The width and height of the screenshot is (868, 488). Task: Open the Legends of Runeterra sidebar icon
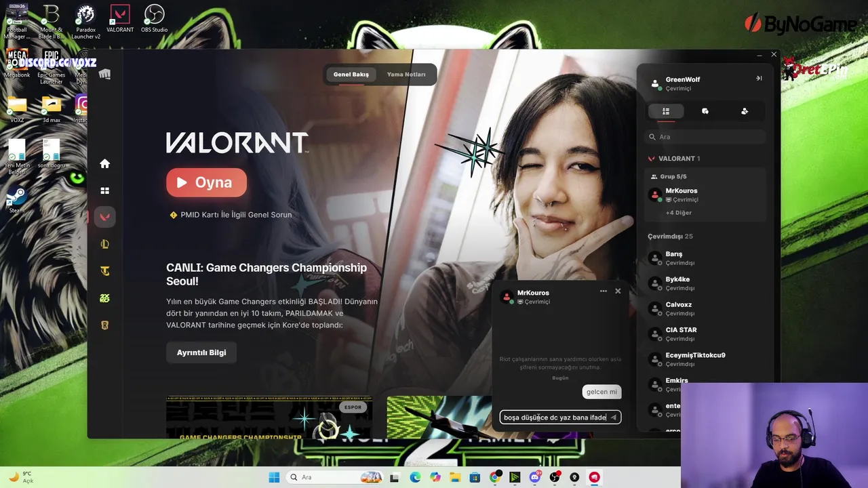pos(104,325)
